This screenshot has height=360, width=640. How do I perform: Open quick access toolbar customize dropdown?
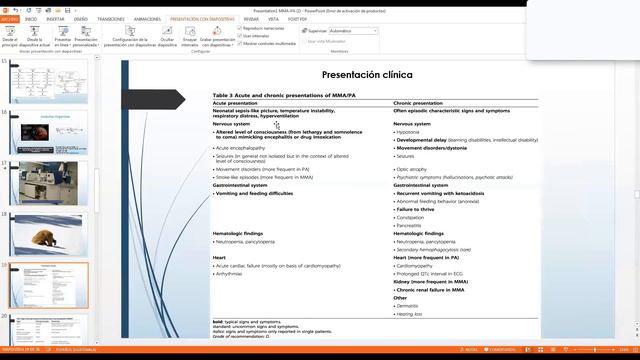[x=76, y=11]
